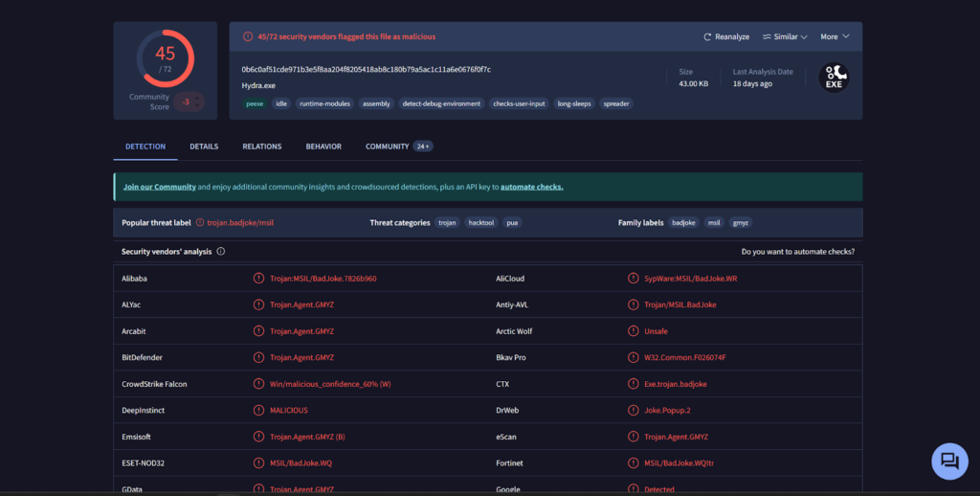
Task: Click the warning icon in malicious banner
Action: click(248, 37)
